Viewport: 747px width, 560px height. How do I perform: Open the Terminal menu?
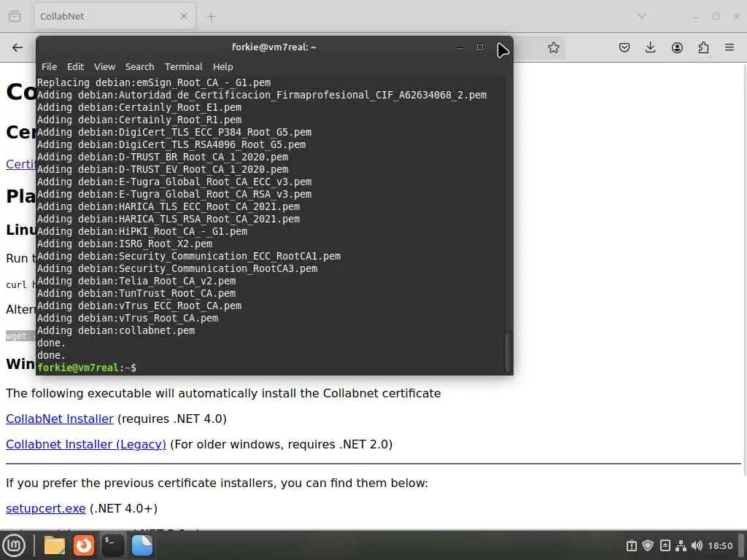coord(183,66)
